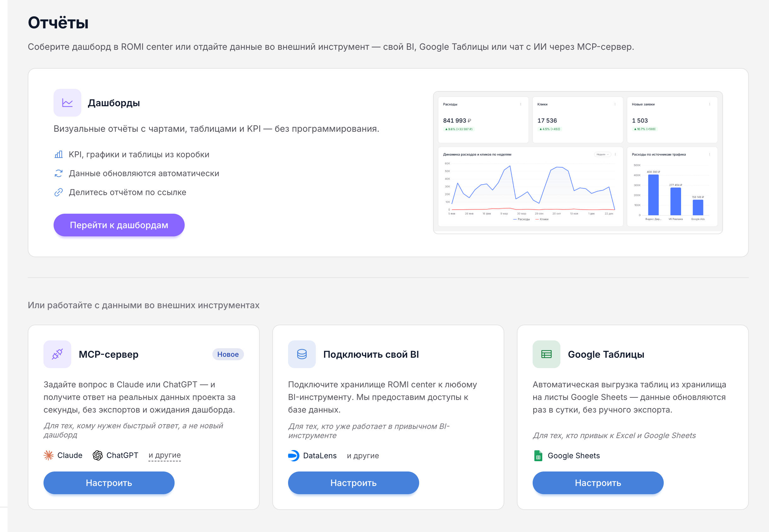Click Настроить in the Подключить свой BI card
The height and width of the screenshot is (532, 769).
pos(353,483)
